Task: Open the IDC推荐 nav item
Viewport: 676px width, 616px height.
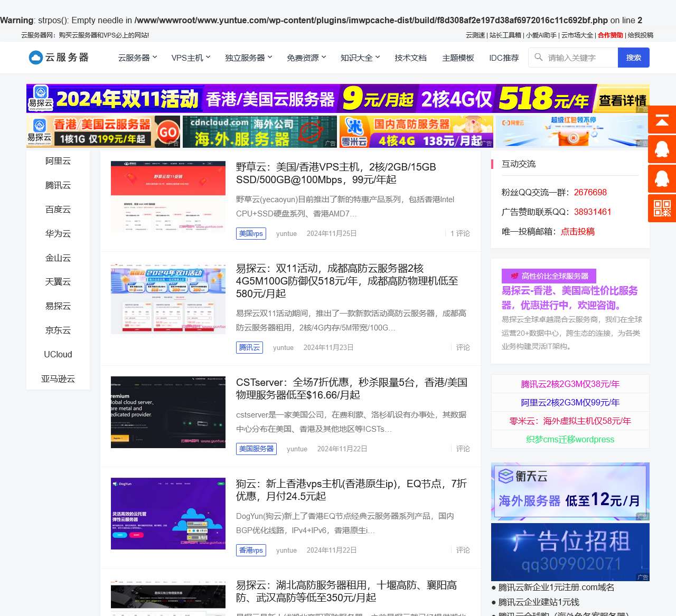Action: tap(504, 58)
